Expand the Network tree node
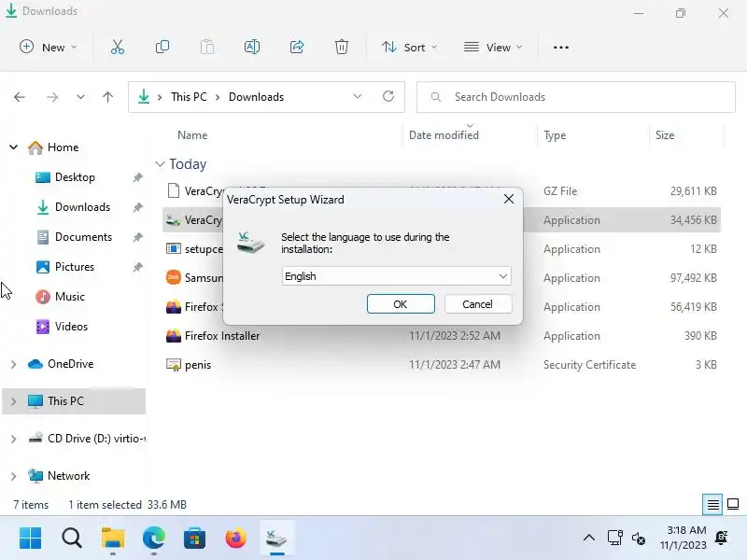The image size is (747, 560). pyautogui.click(x=14, y=476)
